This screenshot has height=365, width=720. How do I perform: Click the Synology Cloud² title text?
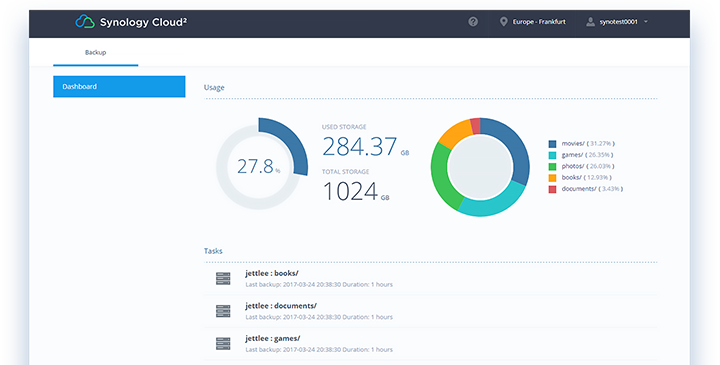[x=143, y=22]
